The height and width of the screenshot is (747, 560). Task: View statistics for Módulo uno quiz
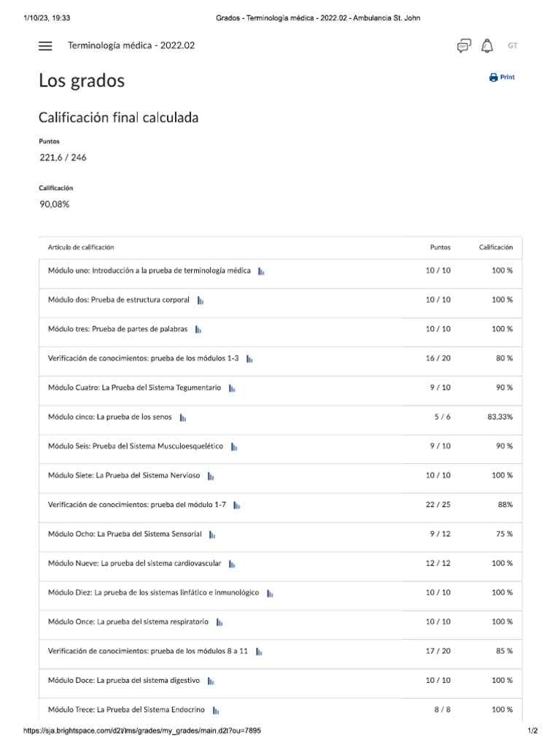261,271
